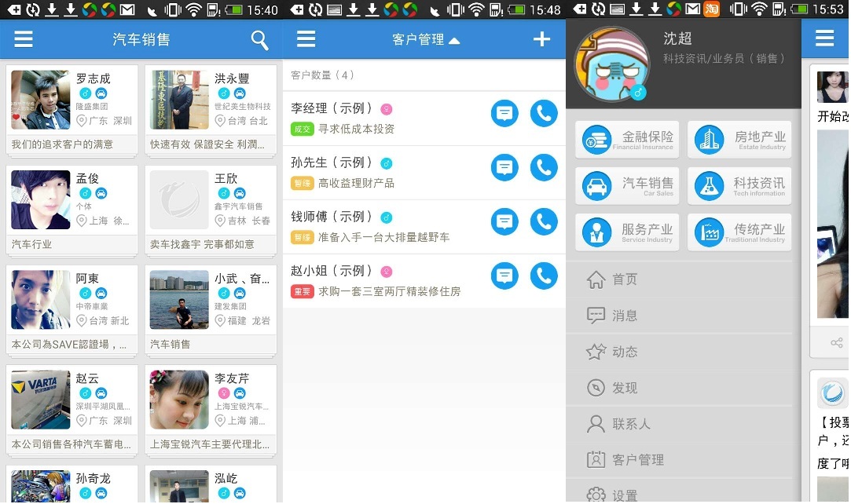Select text 寻求低成本投资

click(356, 129)
